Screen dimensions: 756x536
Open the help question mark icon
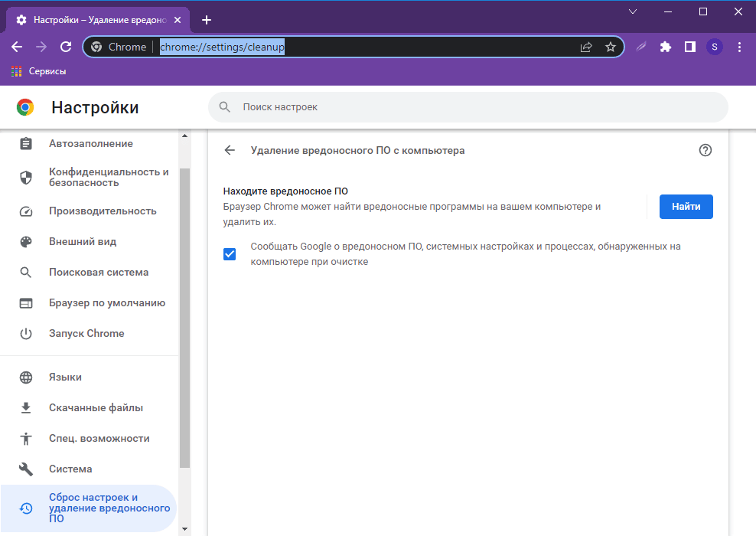tap(705, 150)
